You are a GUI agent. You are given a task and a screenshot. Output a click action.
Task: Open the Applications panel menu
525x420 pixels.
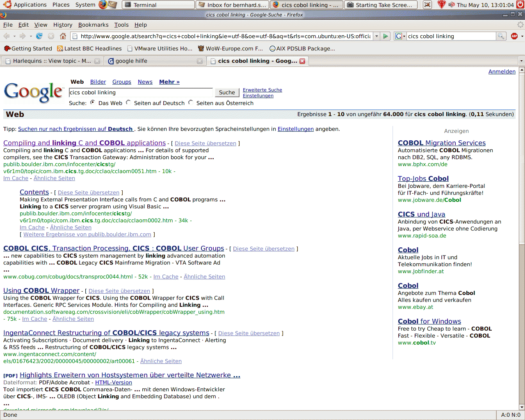coord(25,5)
